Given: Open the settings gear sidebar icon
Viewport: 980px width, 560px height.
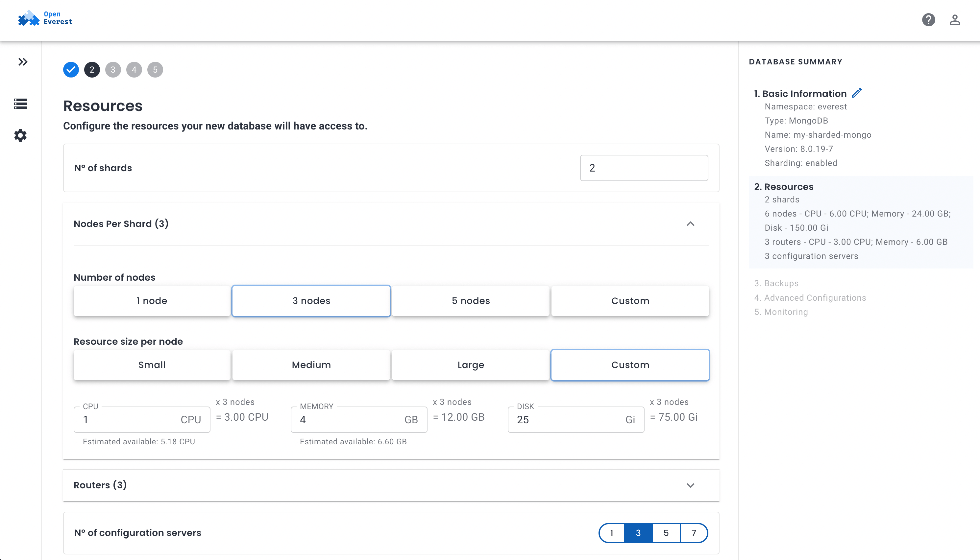Looking at the screenshot, I should click(x=20, y=135).
